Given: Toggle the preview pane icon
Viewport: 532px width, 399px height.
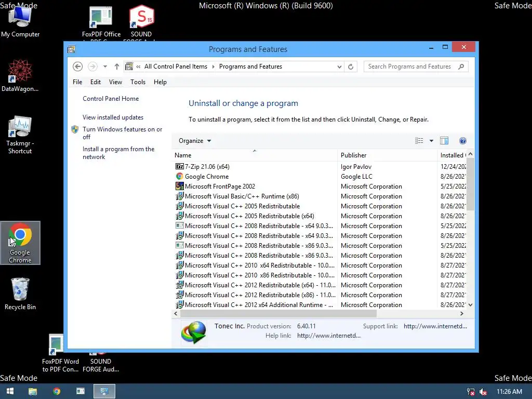Looking at the screenshot, I should (444, 141).
